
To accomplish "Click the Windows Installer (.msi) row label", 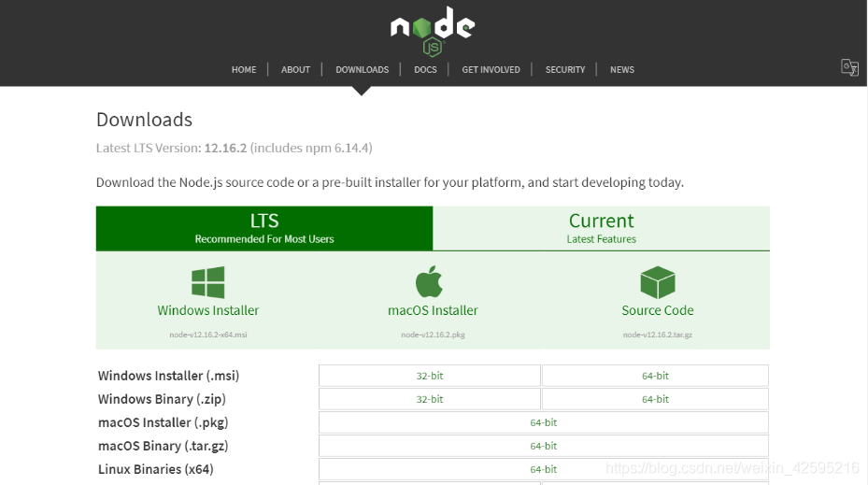I will click(x=168, y=376).
